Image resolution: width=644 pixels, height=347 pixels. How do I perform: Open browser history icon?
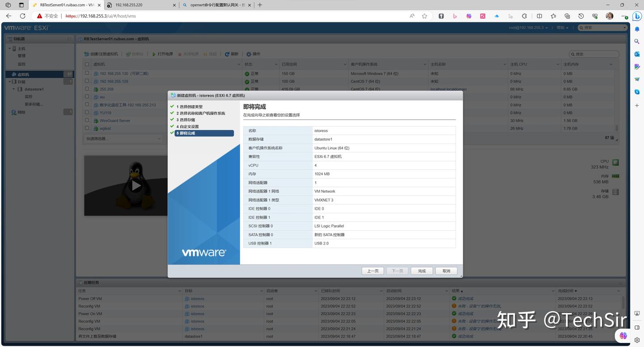(581, 16)
